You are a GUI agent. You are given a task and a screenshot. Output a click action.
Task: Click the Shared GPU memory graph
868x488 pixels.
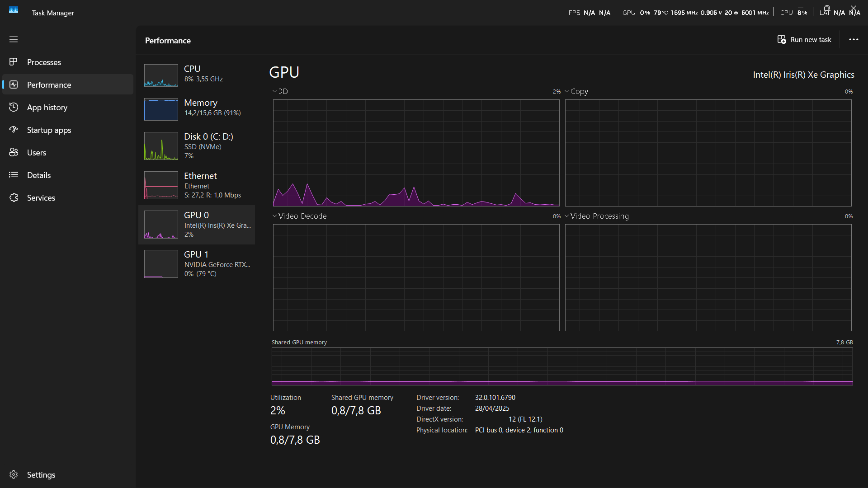pyautogui.click(x=562, y=366)
